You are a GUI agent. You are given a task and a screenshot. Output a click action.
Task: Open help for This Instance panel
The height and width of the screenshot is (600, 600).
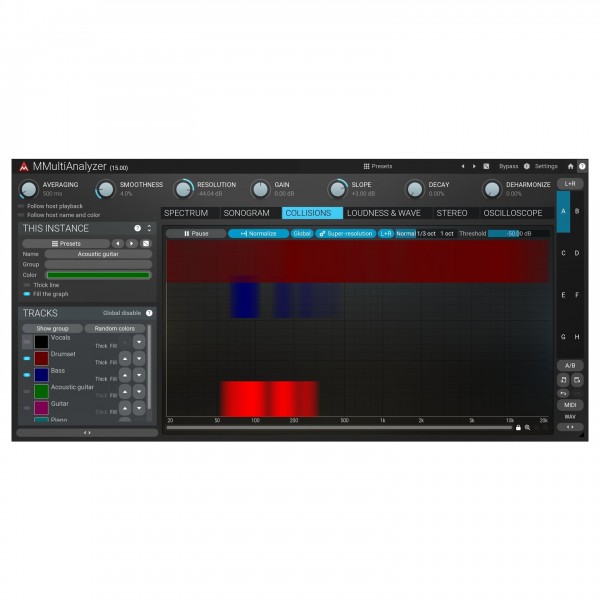point(137,228)
